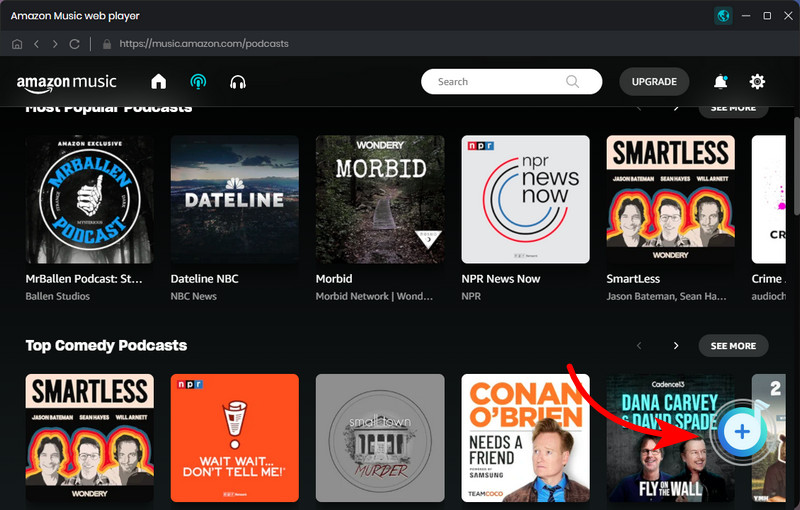Click the vertical page scrollbar
Screen dimensions: 800x510
click(x=796, y=166)
